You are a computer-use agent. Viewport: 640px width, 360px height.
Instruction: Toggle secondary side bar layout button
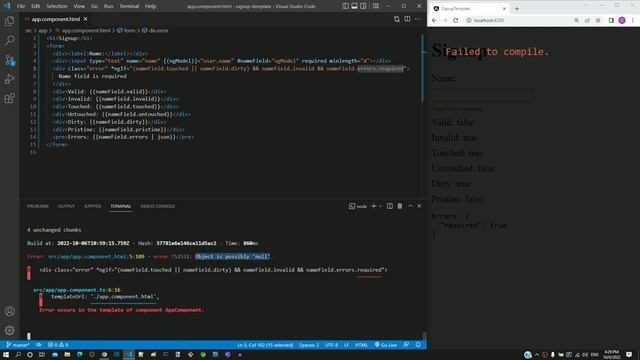point(363,6)
